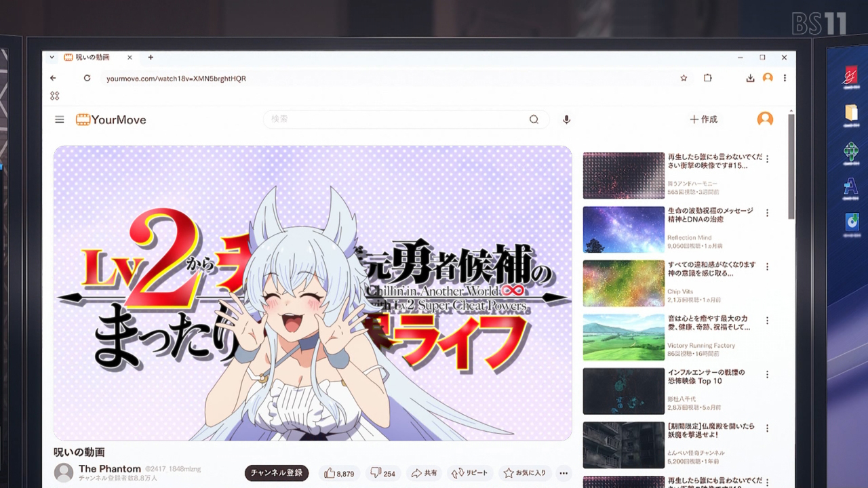Open the インフルエンサーの戦慄の恐怖映像 Top 10 title
The height and width of the screenshot is (488, 868).
point(706,377)
